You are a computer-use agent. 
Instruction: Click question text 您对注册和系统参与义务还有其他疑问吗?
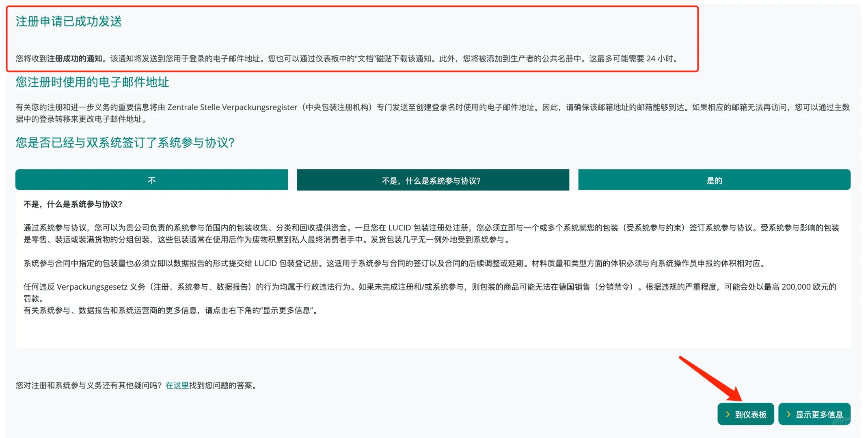point(89,385)
